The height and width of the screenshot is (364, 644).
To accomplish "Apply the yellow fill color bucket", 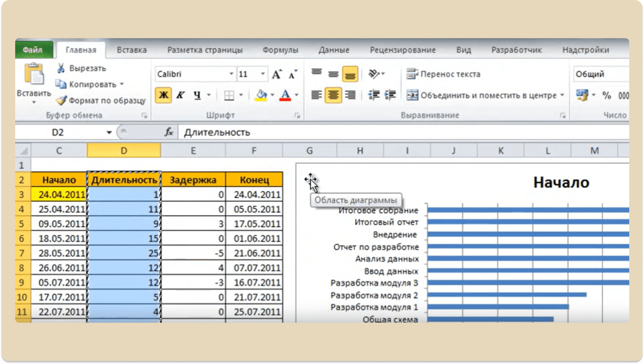I will pyautogui.click(x=261, y=95).
